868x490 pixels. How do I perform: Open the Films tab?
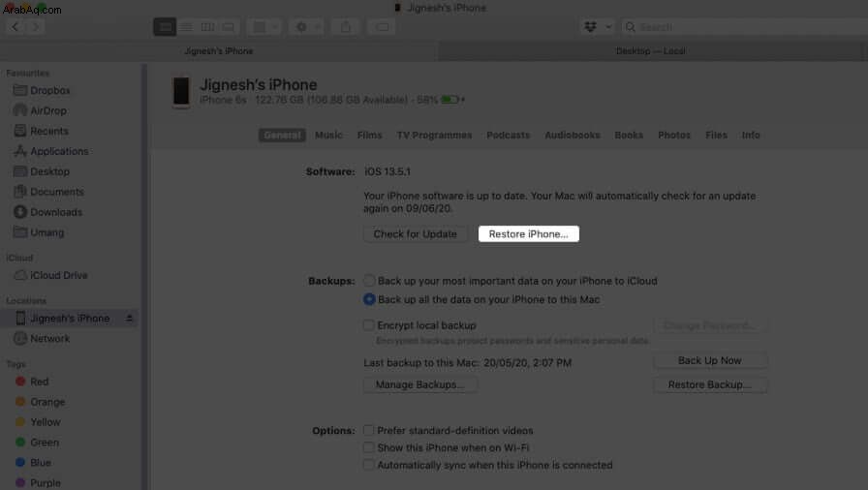click(x=370, y=135)
